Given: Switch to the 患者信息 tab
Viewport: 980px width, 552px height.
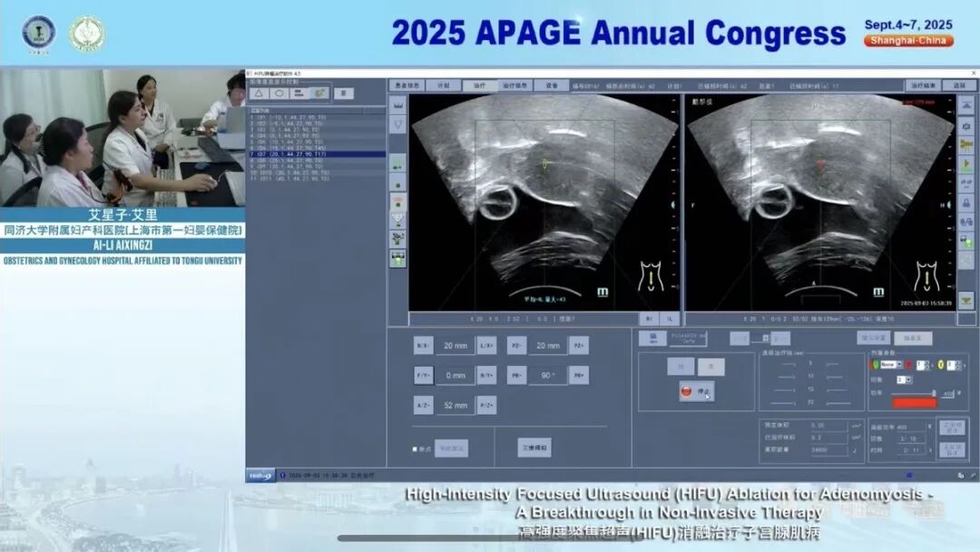Looking at the screenshot, I should click(407, 83).
